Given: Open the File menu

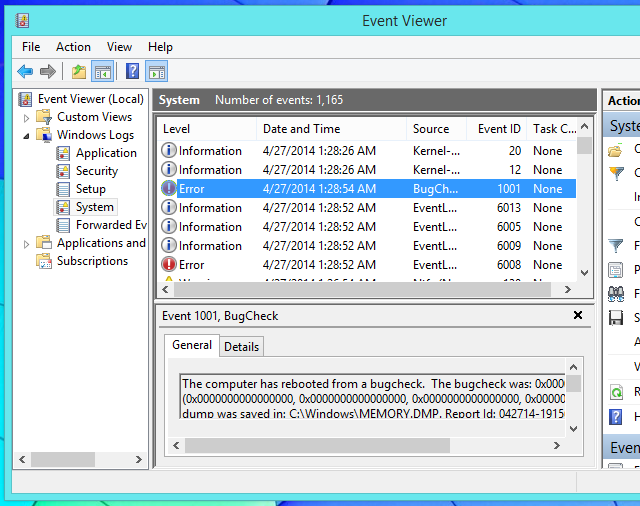Looking at the screenshot, I should pyautogui.click(x=31, y=47).
